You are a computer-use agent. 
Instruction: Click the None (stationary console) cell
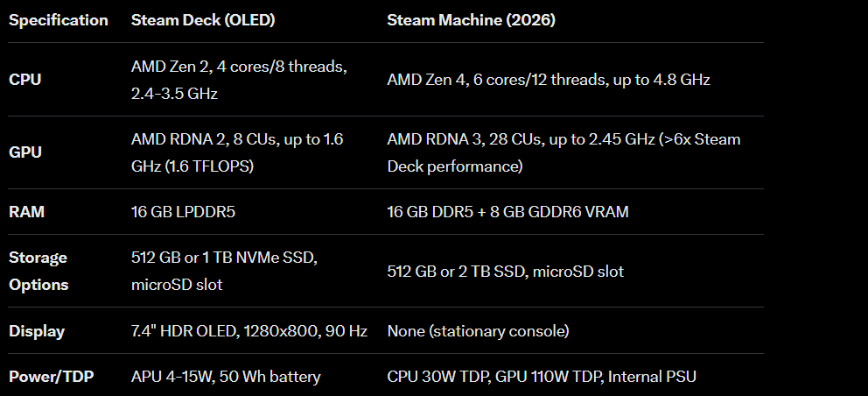point(479,331)
